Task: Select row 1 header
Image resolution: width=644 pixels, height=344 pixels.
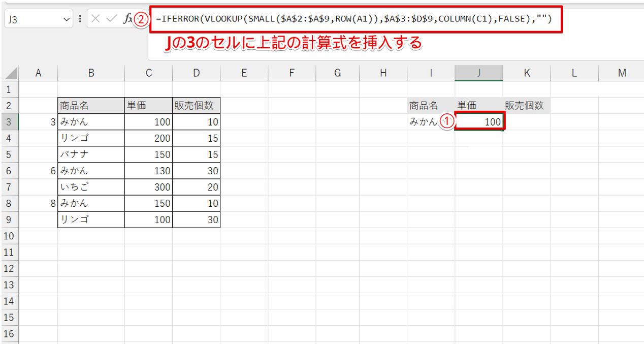Action: [x=10, y=89]
